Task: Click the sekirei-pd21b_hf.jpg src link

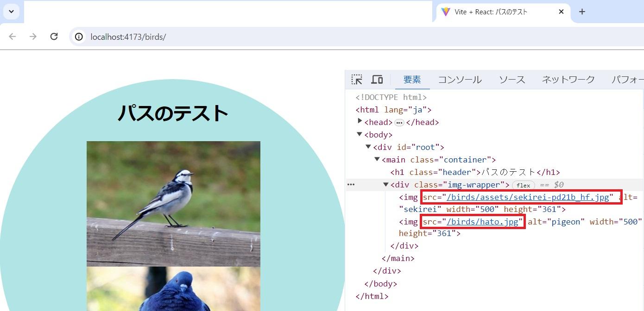Action: coord(527,197)
